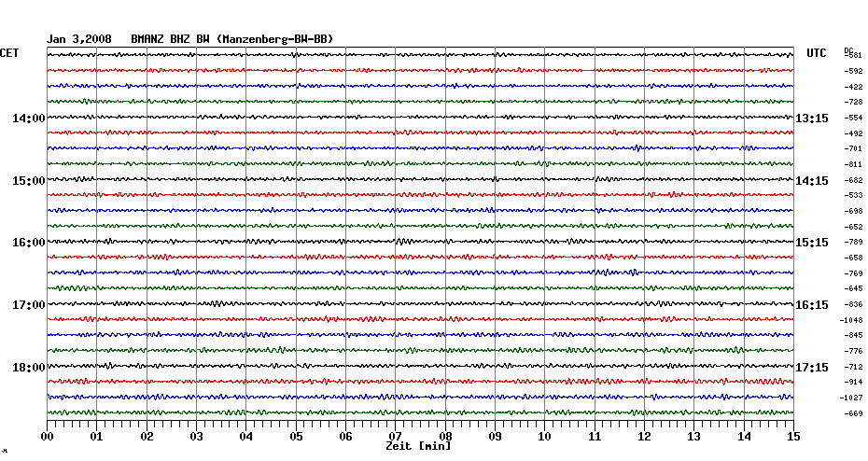Click the station title 'BMANZ BHZ BW (Manzenberg-BW-BB)'
Image resolution: width=868 pixels, height=461 pixels.
click(x=232, y=39)
